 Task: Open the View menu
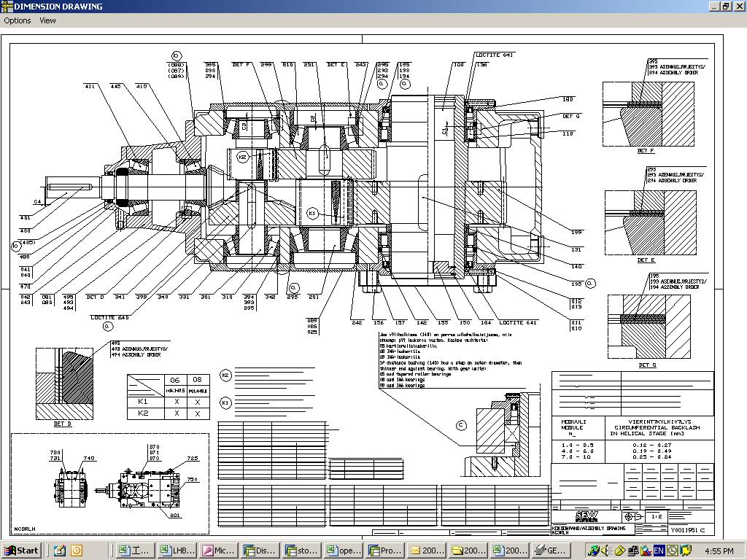click(x=47, y=20)
